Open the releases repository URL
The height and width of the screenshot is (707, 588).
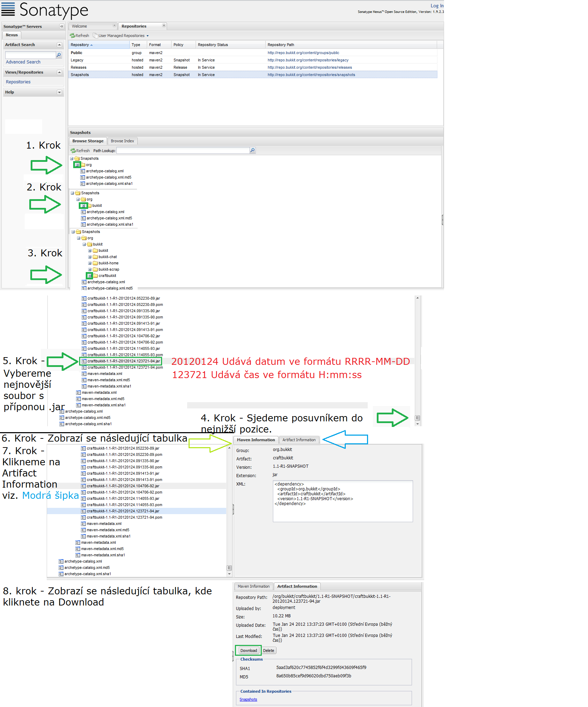310,67
